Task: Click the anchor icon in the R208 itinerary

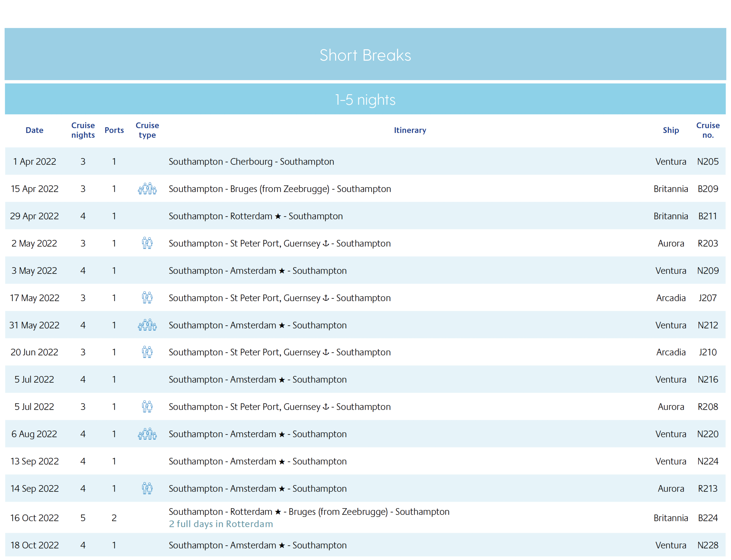Action: pyautogui.click(x=326, y=407)
